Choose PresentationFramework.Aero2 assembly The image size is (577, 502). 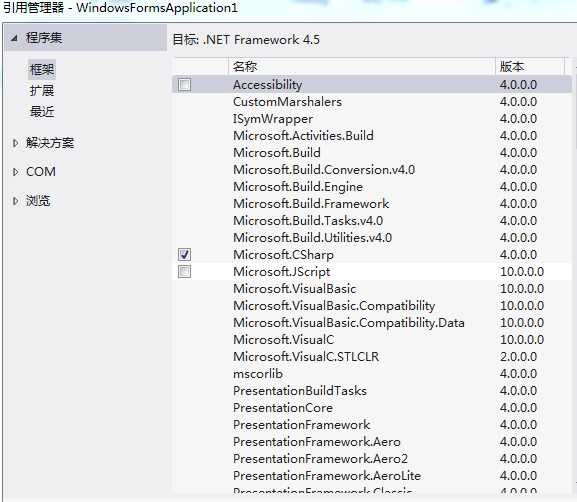[x=372, y=459]
